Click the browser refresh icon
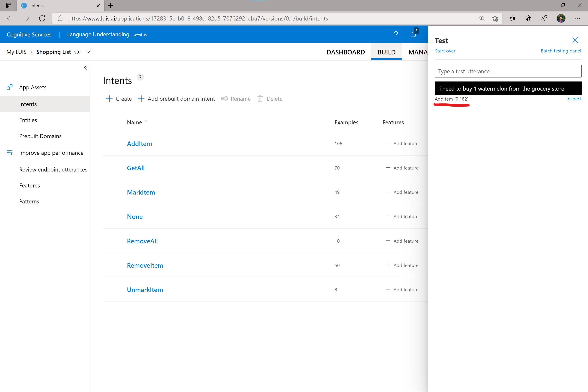The image size is (588, 392). 42,19
